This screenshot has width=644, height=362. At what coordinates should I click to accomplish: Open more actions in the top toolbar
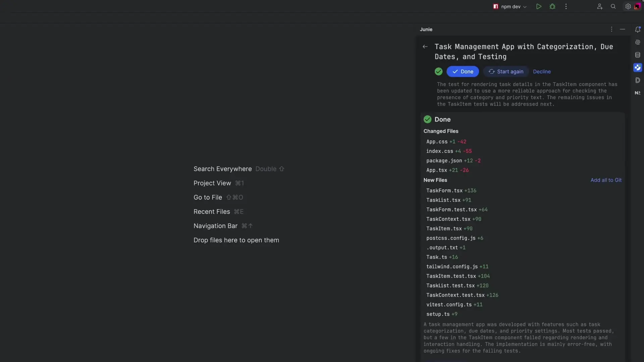(566, 6)
